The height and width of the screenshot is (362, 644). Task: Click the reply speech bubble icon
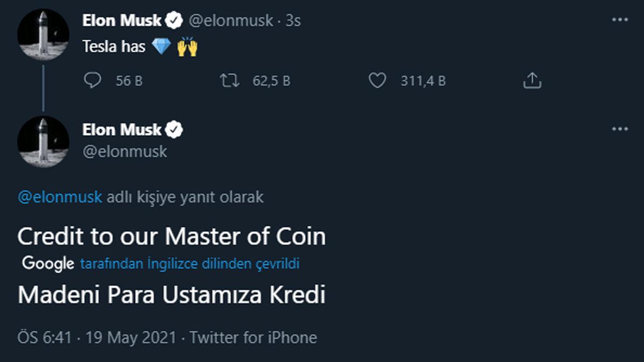click(x=93, y=81)
